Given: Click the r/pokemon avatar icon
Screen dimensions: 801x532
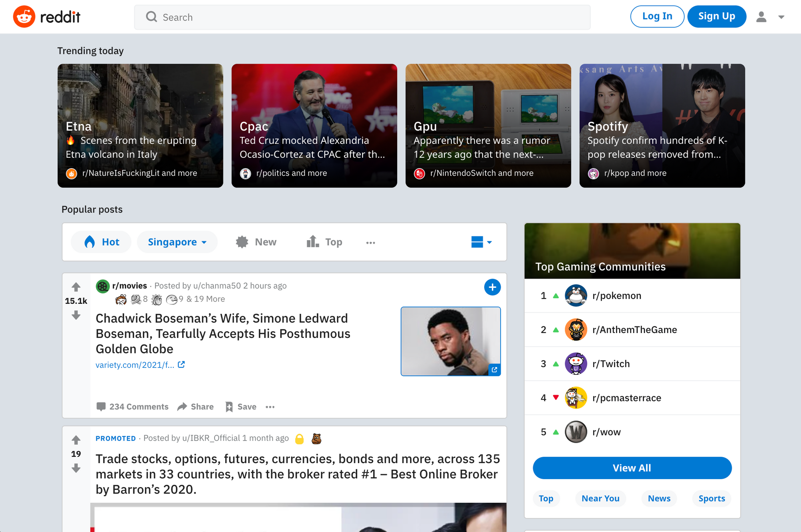Looking at the screenshot, I should [576, 295].
